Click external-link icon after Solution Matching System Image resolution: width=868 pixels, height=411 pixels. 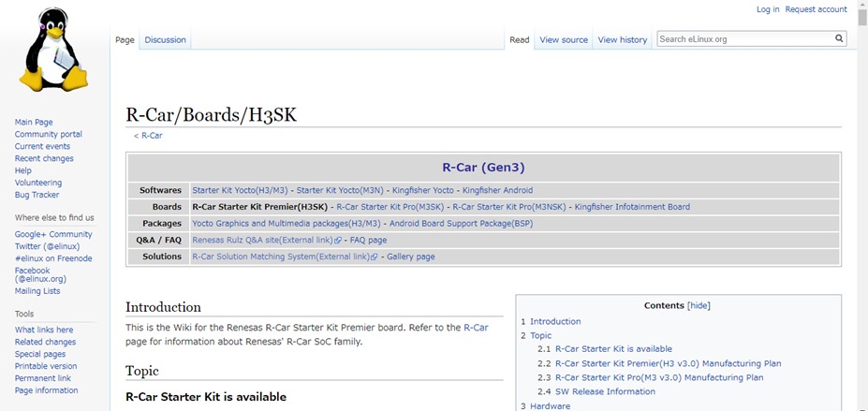click(375, 257)
